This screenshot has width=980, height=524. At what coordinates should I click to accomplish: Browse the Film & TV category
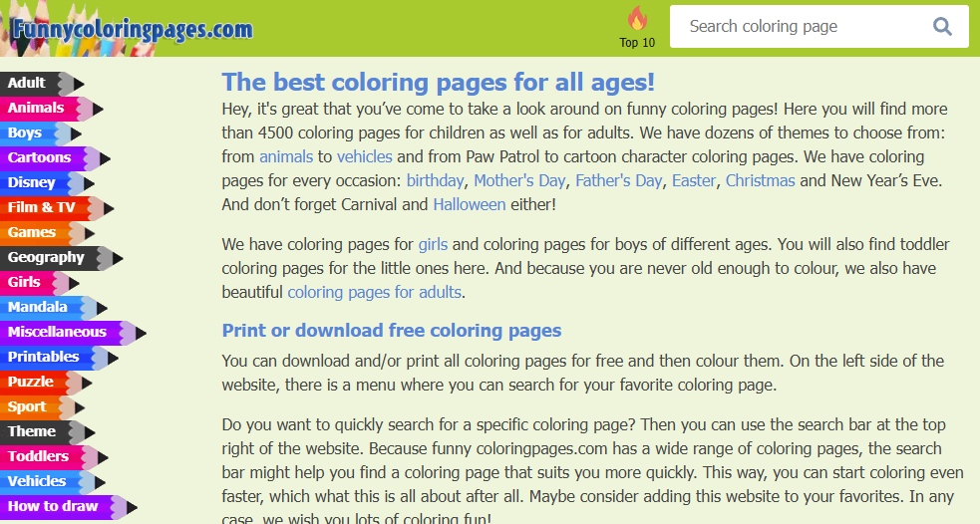[57, 208]
